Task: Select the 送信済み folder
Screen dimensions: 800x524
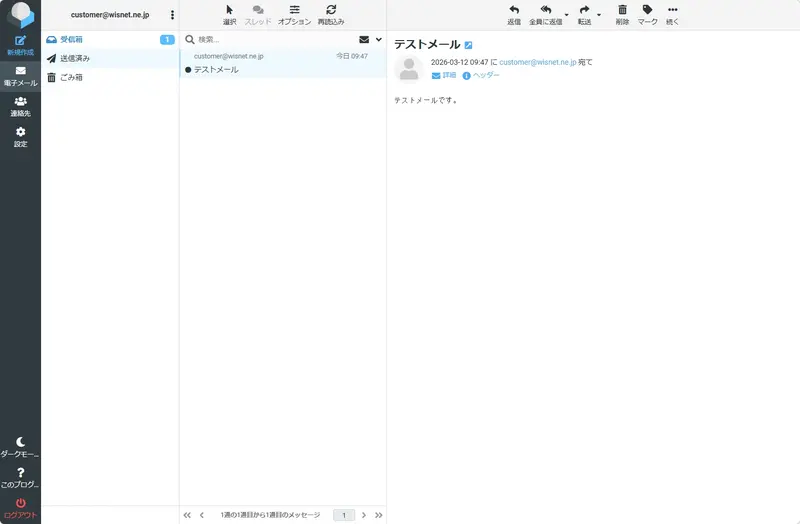Action: coord(75,58)
